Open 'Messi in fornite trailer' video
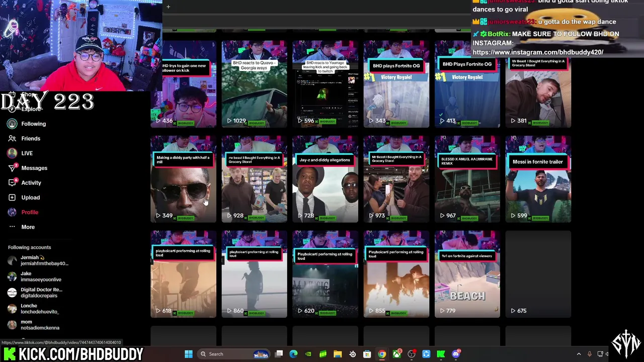Viewport: 644px width, 362px height. [538, 179]
